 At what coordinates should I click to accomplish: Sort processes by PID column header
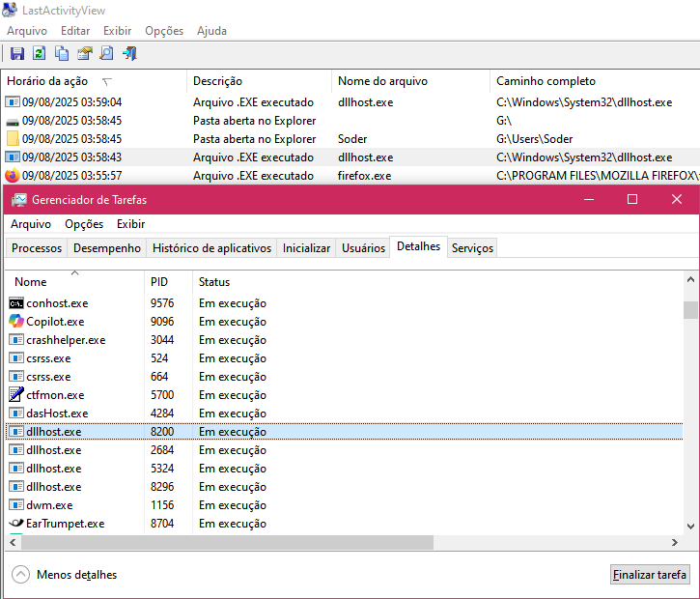[168, 282]
